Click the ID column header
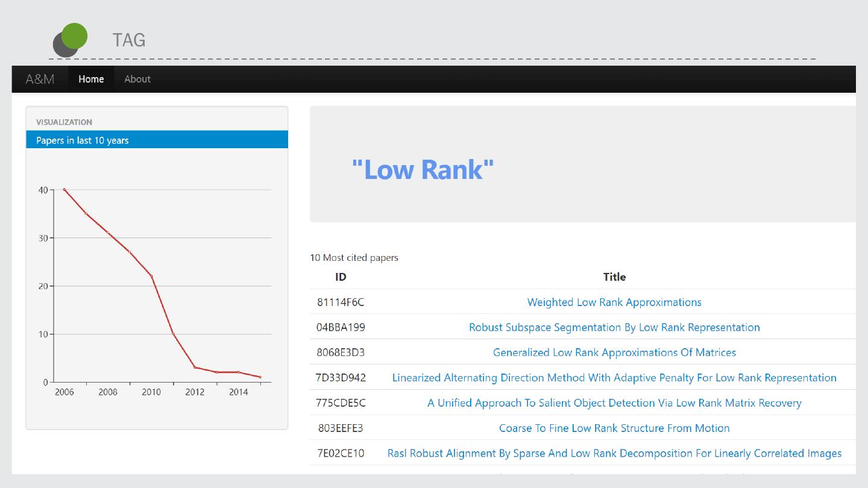 coord(341,277)
